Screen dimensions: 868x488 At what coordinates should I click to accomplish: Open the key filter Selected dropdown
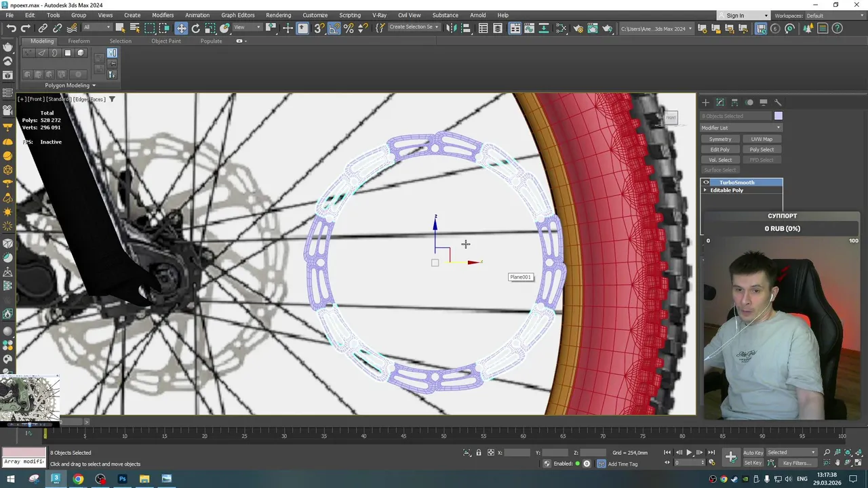[791, 452]
